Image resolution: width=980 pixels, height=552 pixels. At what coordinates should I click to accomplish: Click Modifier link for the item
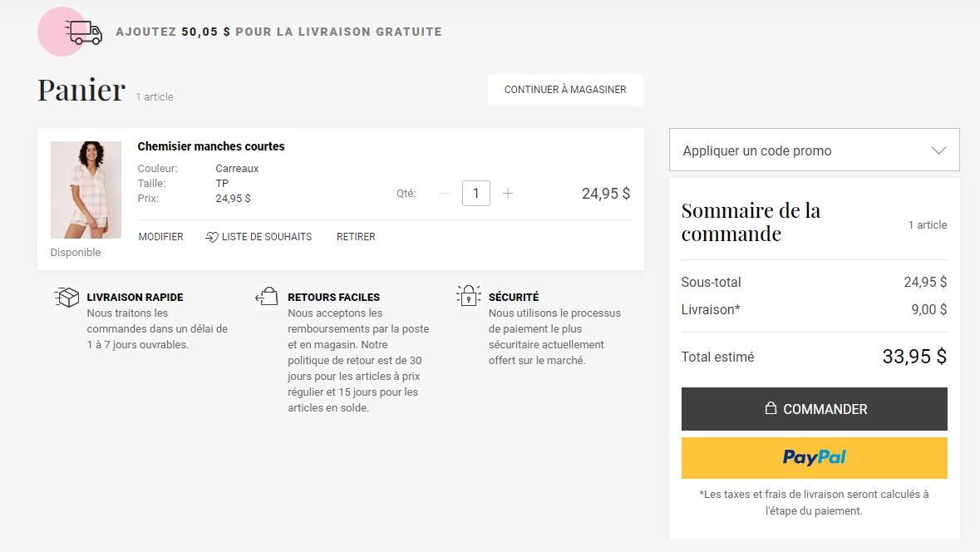pos(160,237)
